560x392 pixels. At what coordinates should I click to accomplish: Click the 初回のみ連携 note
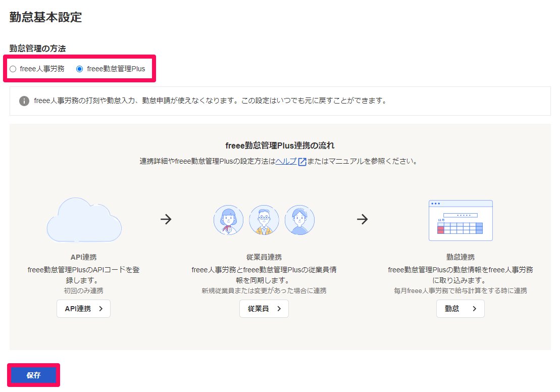coord(84,290)
